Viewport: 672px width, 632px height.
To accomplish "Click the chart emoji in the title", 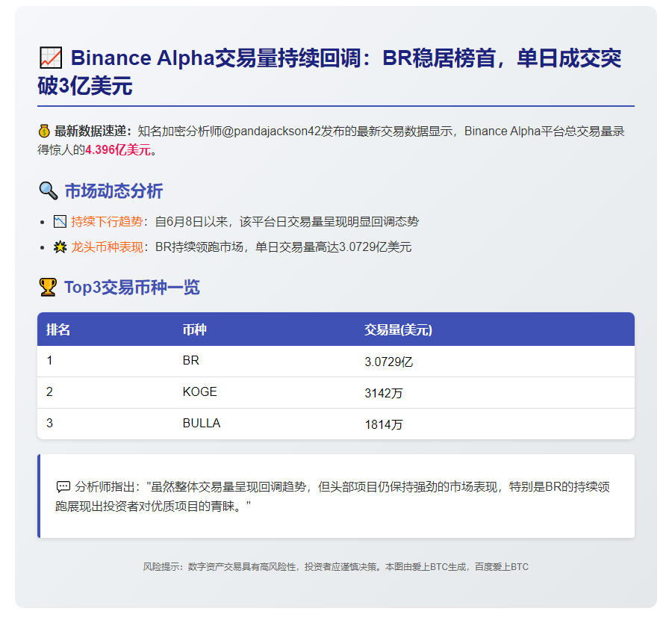I will [x=51, y=58].
